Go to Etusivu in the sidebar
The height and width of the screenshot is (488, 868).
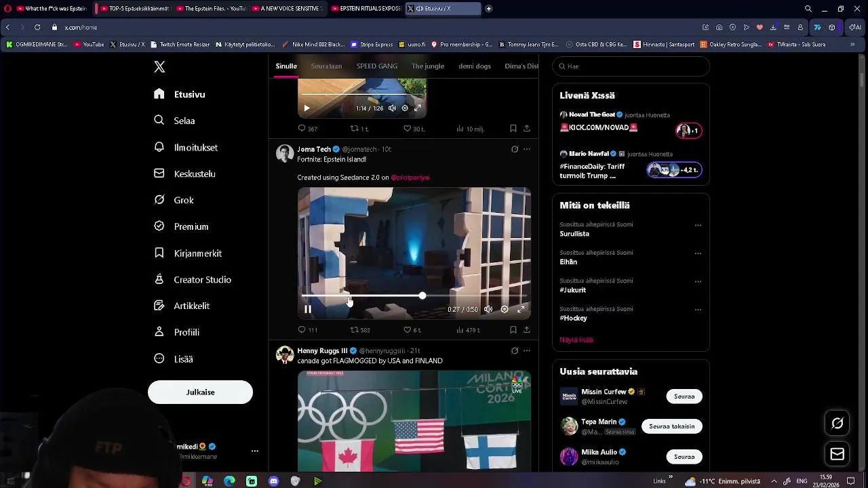point(180,94)
